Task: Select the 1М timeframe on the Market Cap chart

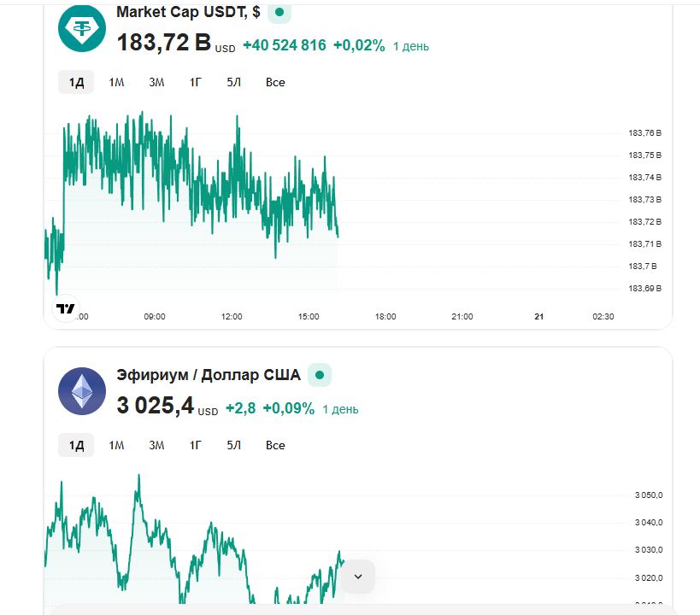Action: [116, 82]
